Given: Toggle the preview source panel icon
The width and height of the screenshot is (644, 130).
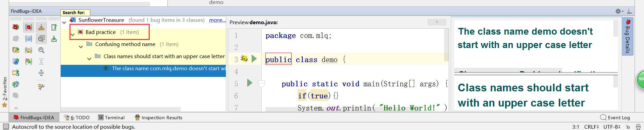Looking at the screenshot, I should pyautogui.click(x=41, y=39).
